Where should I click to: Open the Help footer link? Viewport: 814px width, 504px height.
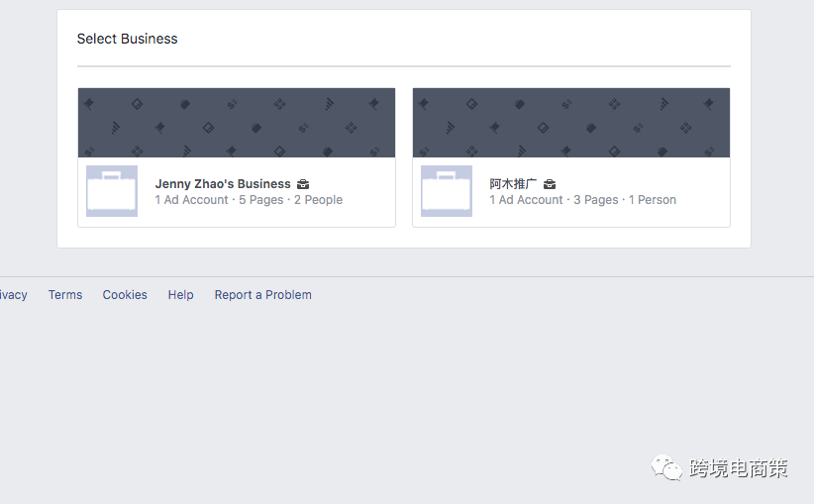click(180, 295)
